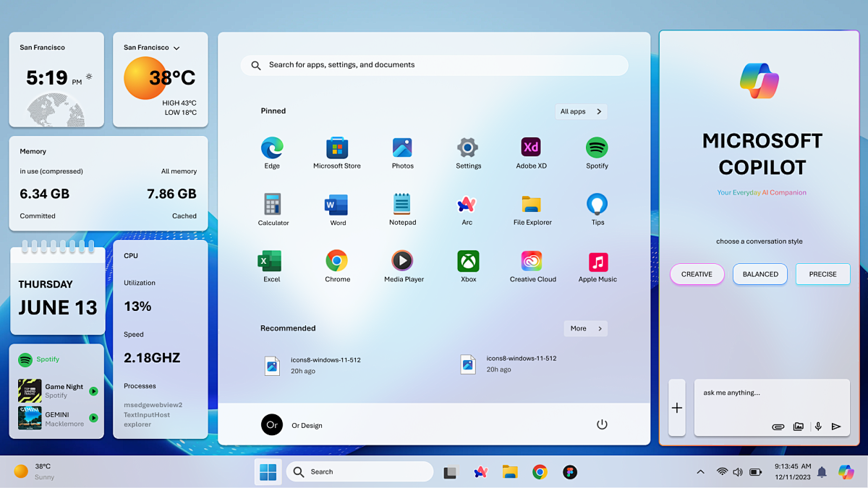The width and height of the screenshot is (868, 488).
Task: Open the taskbar weather widget showing Sunny
Action: pos(35,471)
